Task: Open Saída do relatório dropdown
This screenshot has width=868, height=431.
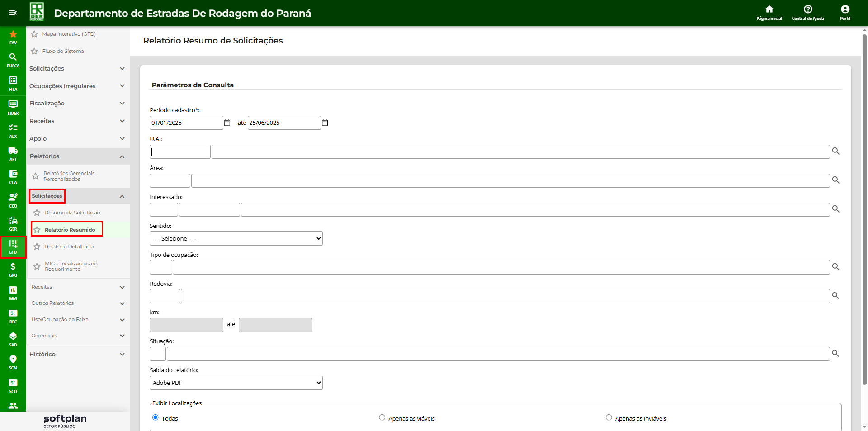Action: 236,383
